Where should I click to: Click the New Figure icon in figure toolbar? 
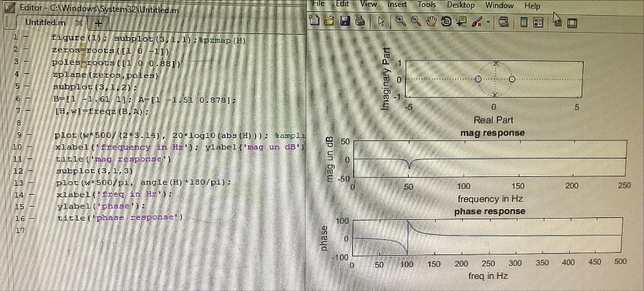point(314,21)
